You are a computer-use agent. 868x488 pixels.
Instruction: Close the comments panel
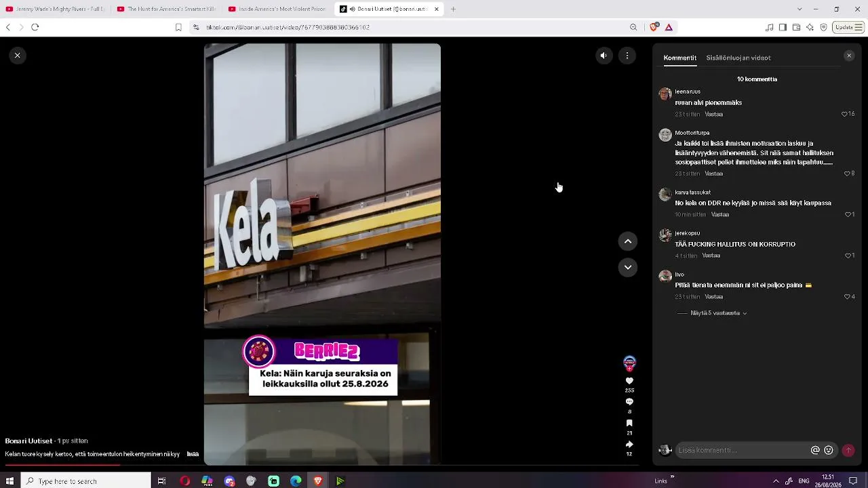[x=849, y=56]
